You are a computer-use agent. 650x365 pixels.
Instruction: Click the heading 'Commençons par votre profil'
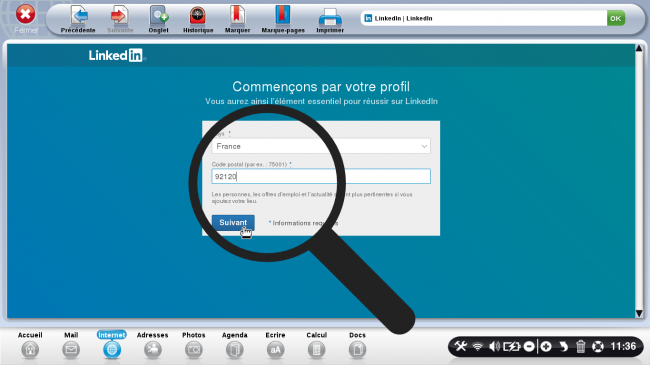click(321, 87)
